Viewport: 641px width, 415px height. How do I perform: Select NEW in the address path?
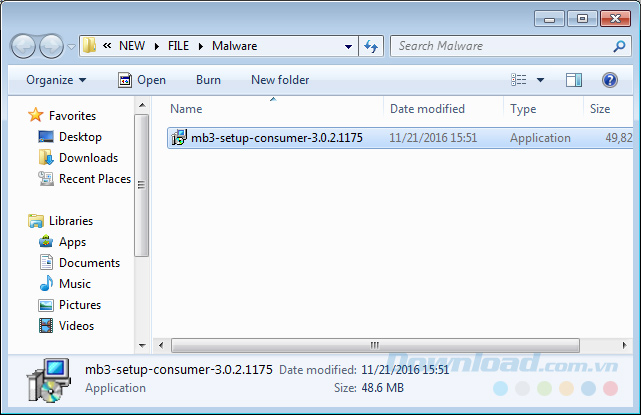132,46
